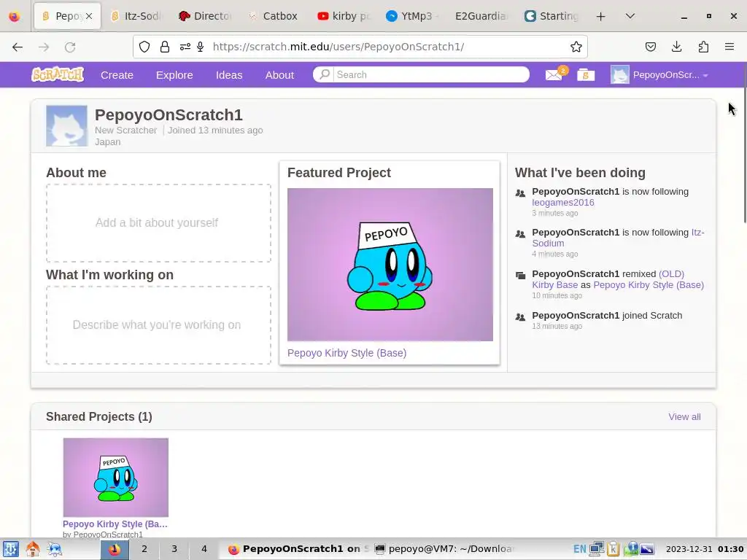Screen dimensions: 747x560
Task: Click View all for Shared Projects
Action: (684, 416)
